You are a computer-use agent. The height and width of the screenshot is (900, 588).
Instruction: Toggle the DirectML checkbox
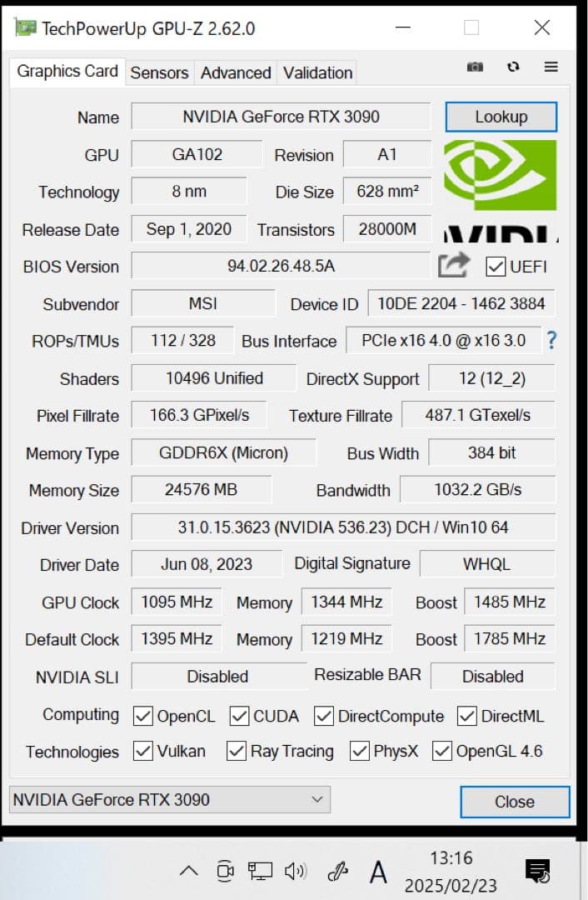click(x=467, y=717)
